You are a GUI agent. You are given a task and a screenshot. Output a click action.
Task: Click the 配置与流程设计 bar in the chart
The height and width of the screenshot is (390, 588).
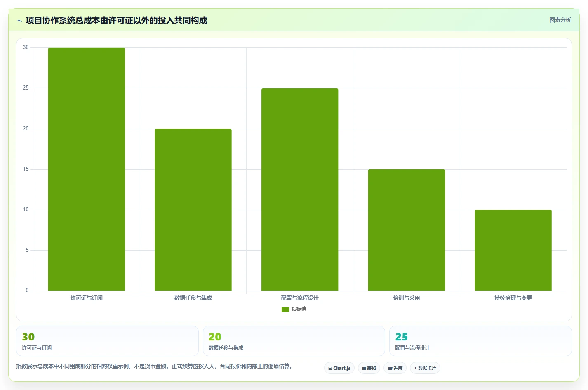tap(300, 189)
